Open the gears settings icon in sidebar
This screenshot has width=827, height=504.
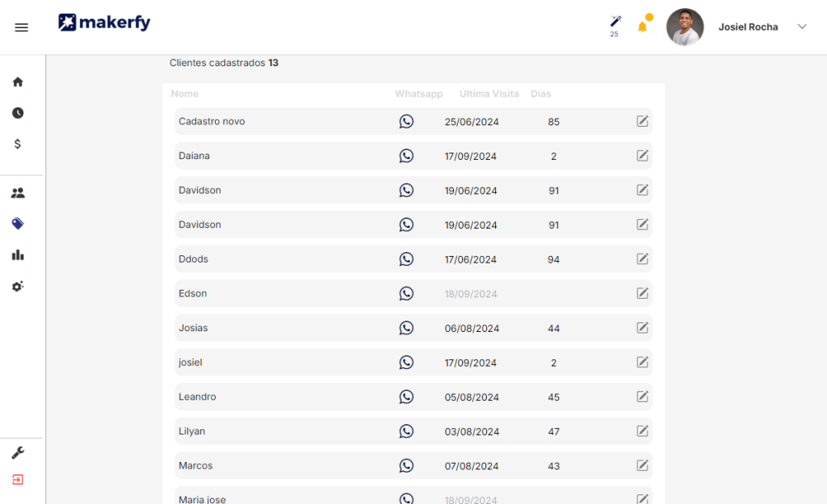18,286
